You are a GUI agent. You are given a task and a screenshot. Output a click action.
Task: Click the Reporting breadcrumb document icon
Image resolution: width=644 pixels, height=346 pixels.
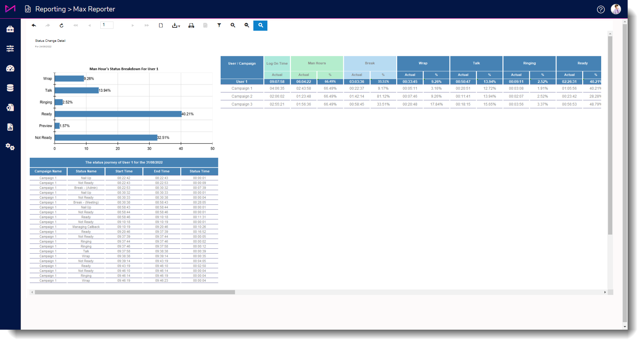(28, 9)
